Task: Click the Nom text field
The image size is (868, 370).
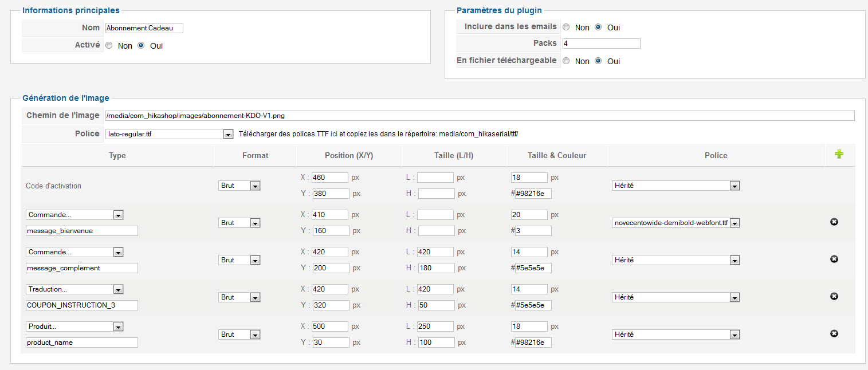Action: [x=144, y=28]
